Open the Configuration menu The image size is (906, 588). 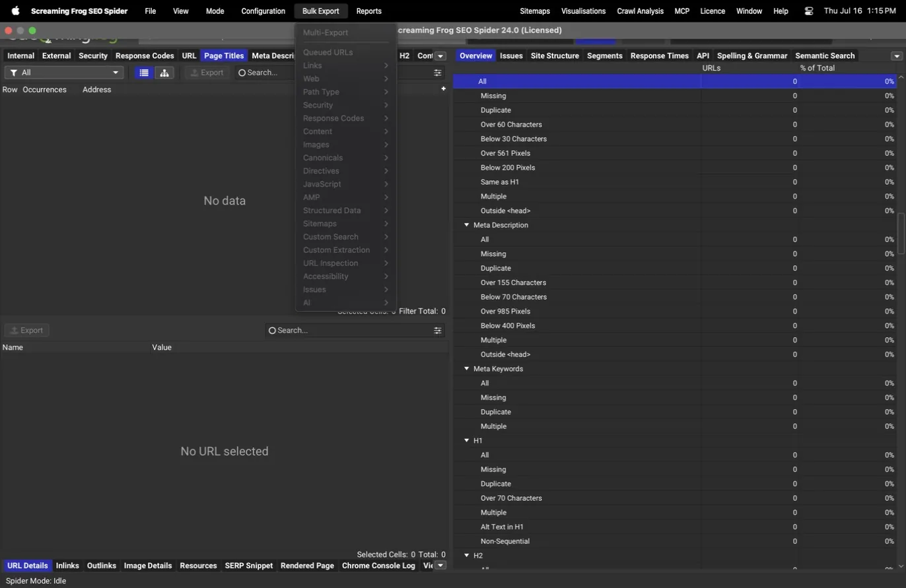click(x=263, y=11)
